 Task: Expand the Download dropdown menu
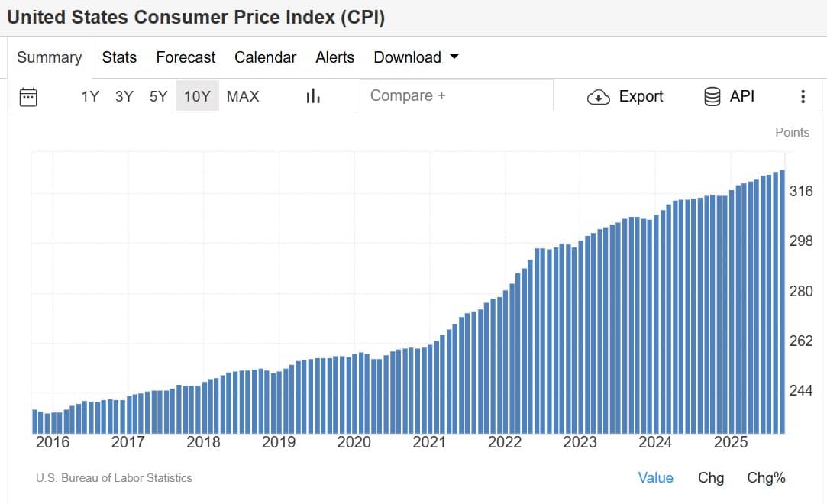coord(416,57)
